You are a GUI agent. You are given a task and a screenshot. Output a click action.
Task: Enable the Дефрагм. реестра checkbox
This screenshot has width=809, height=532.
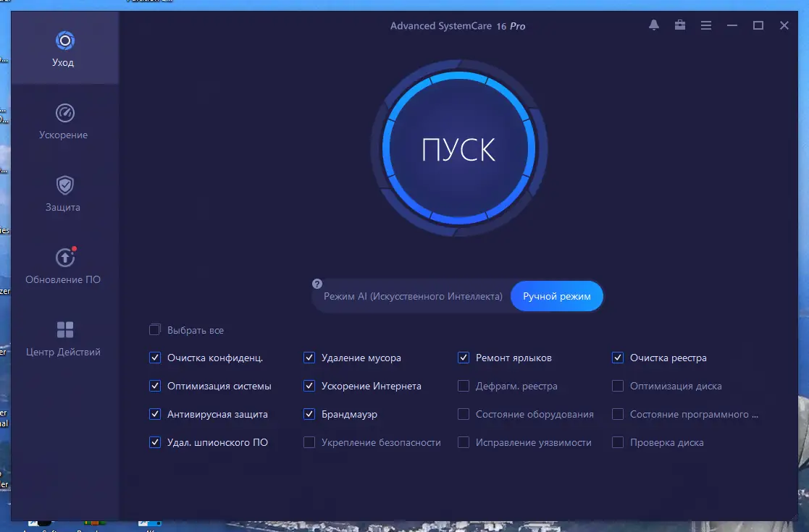[463, 386]
